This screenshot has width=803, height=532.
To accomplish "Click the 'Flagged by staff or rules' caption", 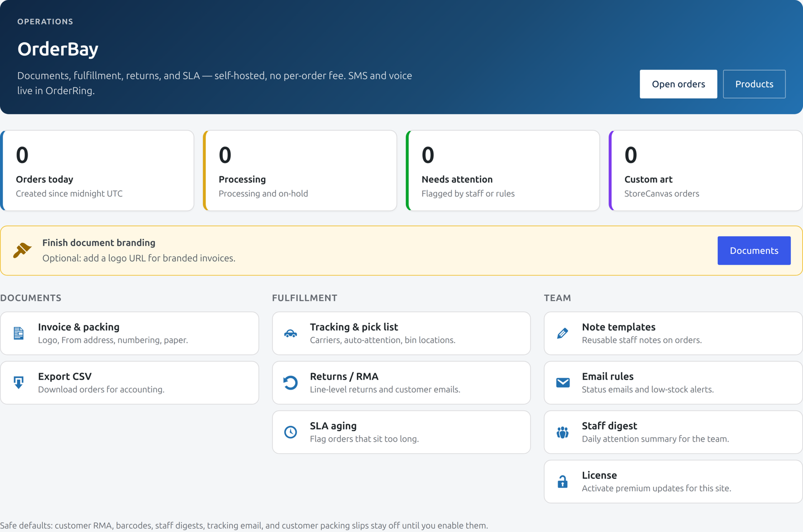I will point(468,194).
